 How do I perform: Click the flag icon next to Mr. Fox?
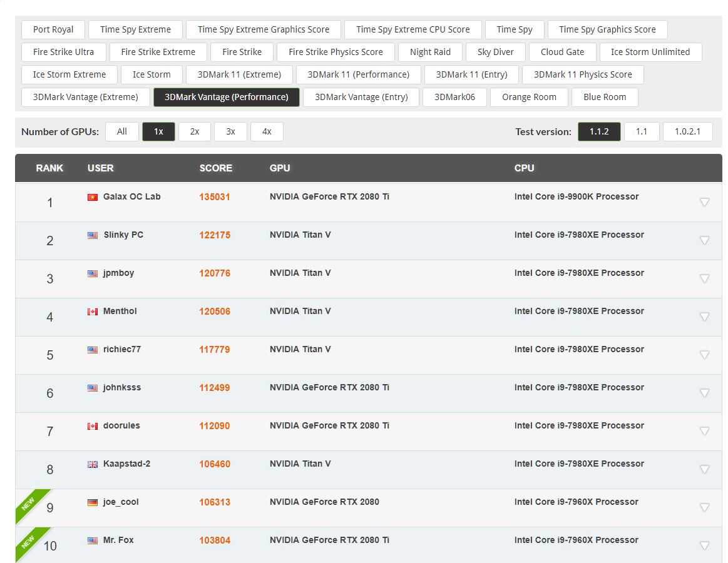click(93, 540)
